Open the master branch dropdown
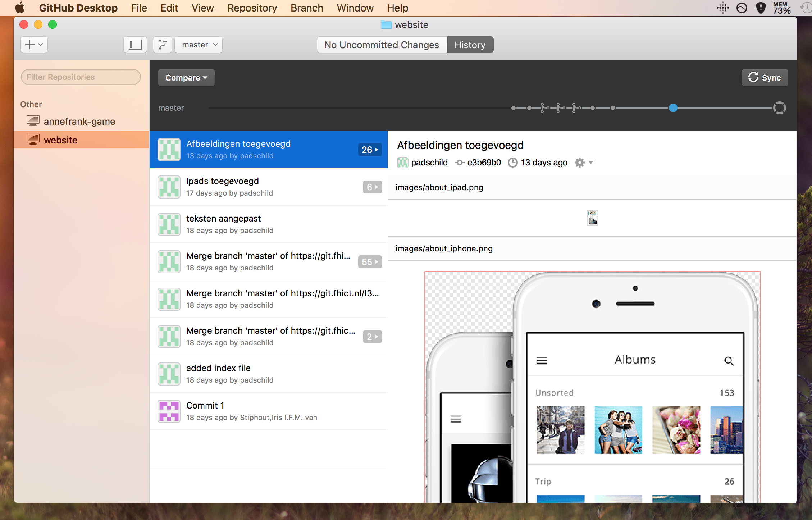 pos(199,45)
